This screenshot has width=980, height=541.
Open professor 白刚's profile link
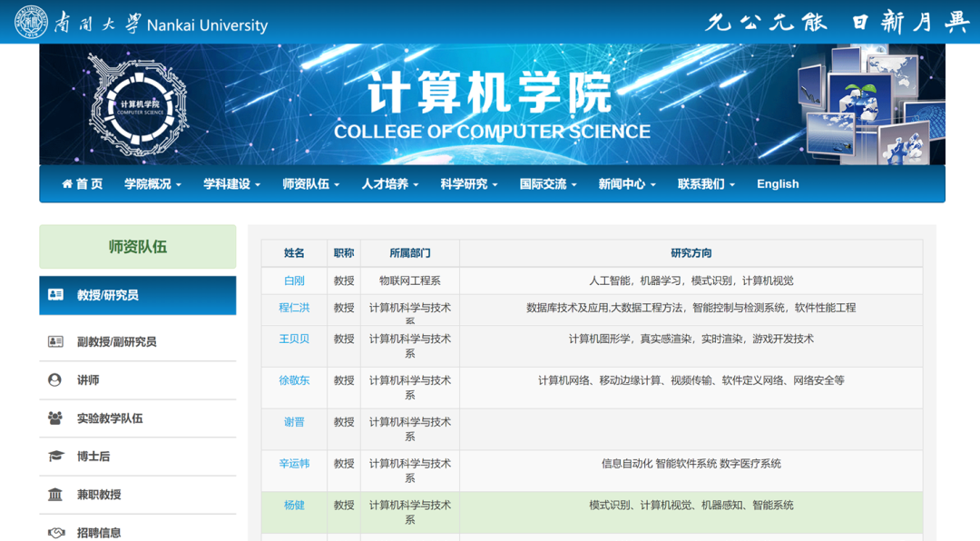pyautogui.click(x=294, y=280)
